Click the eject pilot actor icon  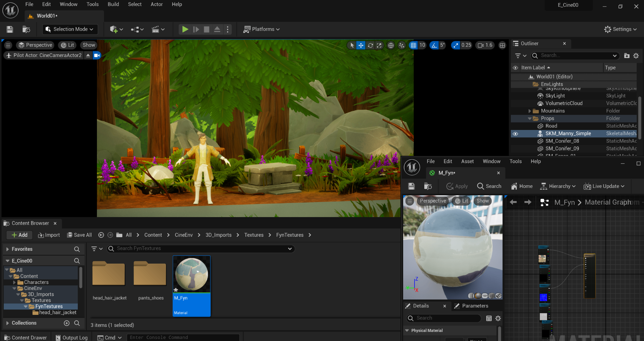tap(88, 55)
